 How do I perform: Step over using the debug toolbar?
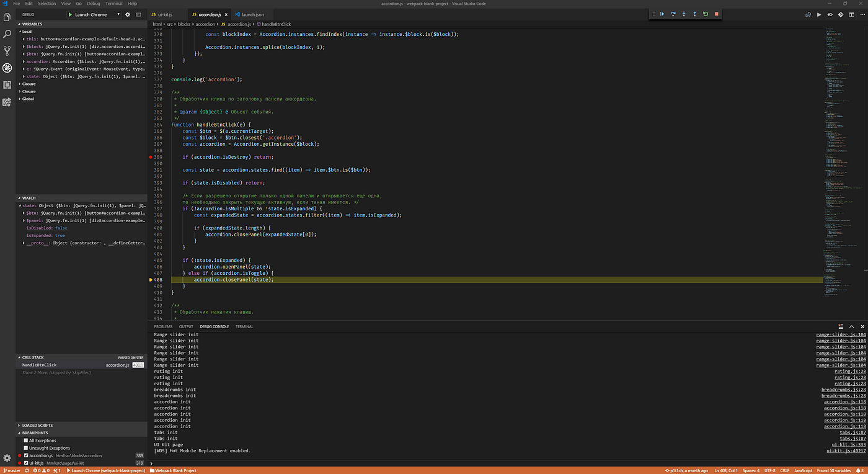(673, 14)
